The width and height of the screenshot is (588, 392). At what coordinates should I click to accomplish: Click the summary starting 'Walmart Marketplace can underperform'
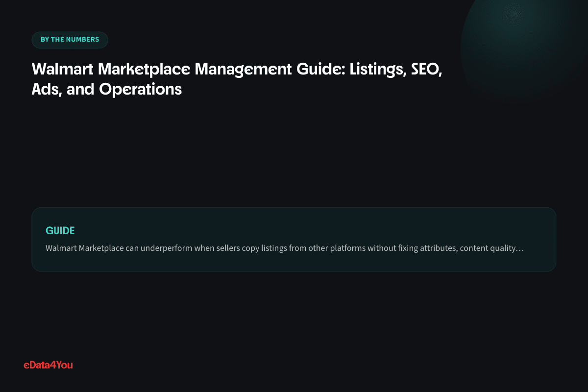(285, 248)
